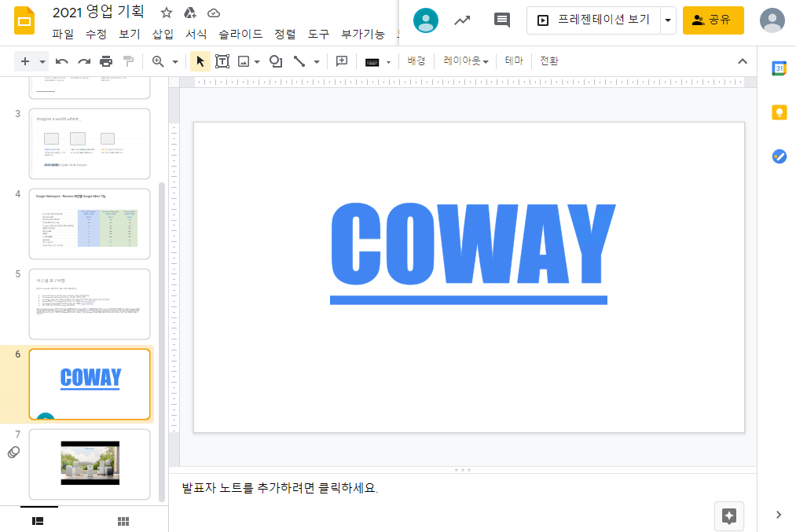The height and width of the screenshot is (532, 796).
Task: Move presentation using the Drive folder icon
Action: pyautogui.click(x=190, y=13)
